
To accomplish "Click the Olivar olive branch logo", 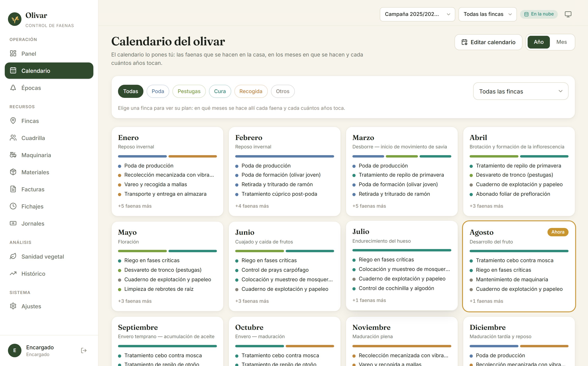I will click(x=15, y=19).
